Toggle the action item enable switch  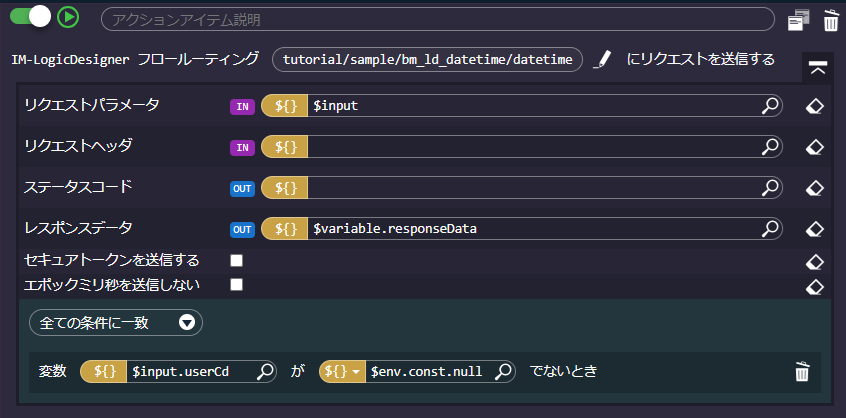point(30,17)
